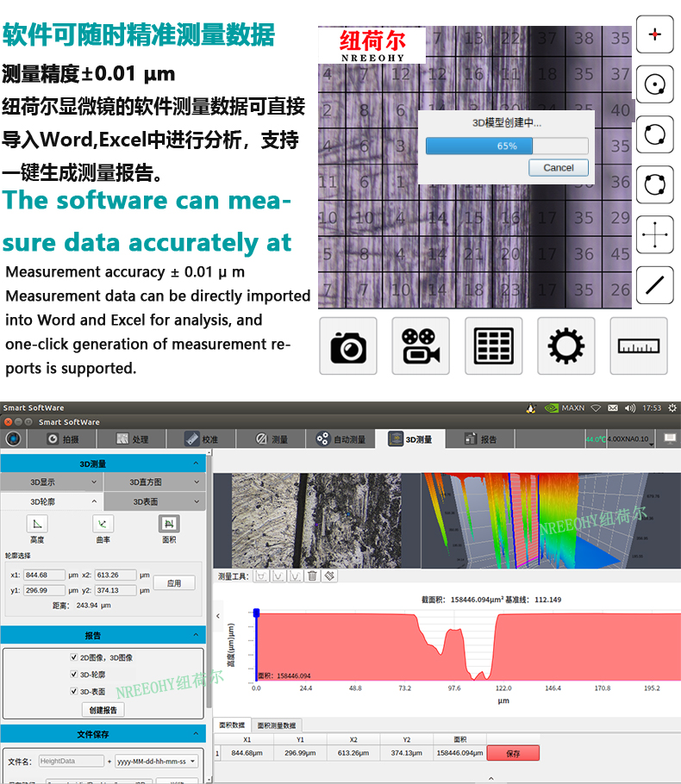
Task: Click the third 测量工具 profile icon
Action: [x=295, y=576]
